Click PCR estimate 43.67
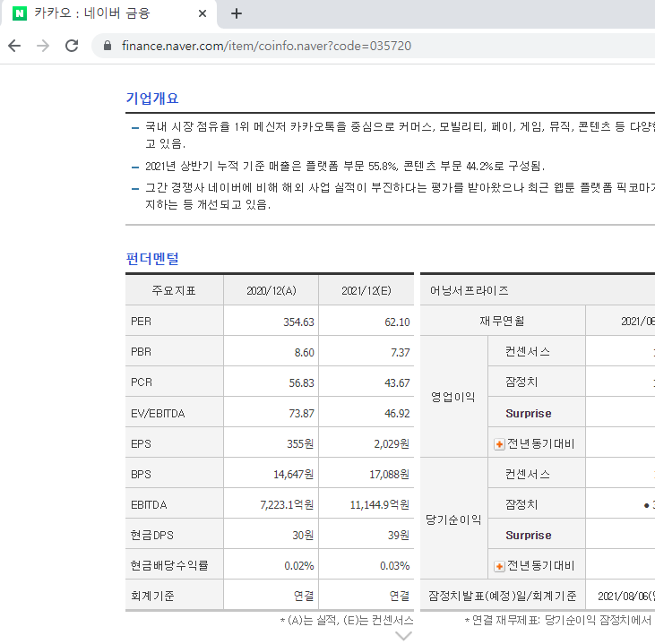655x644 pixels. (x=397, y=383)
